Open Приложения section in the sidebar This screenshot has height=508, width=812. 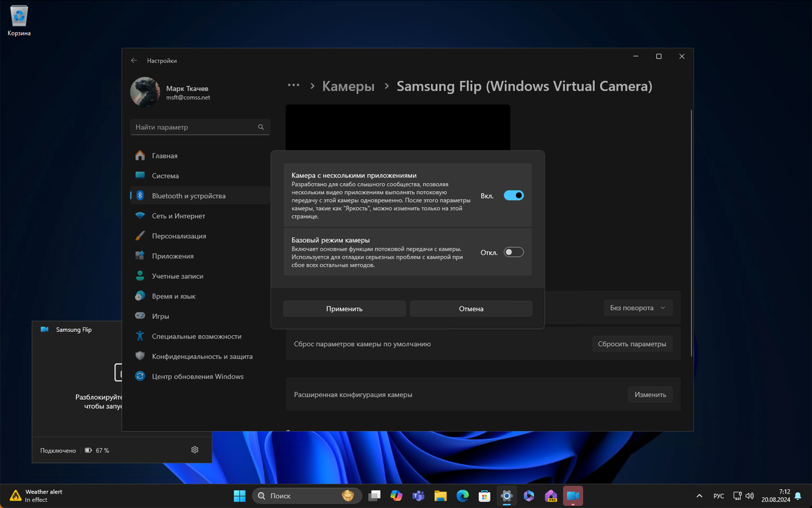tap(200, 256)
